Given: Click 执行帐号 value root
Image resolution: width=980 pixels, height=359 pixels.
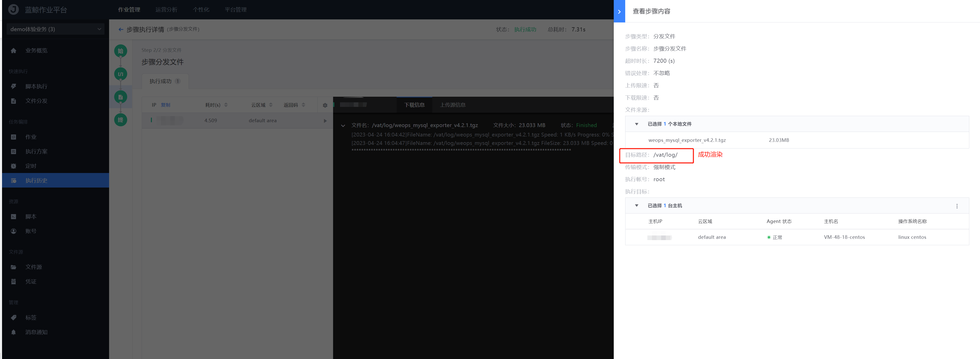Looking at the screenshot, I should point(659,179).
